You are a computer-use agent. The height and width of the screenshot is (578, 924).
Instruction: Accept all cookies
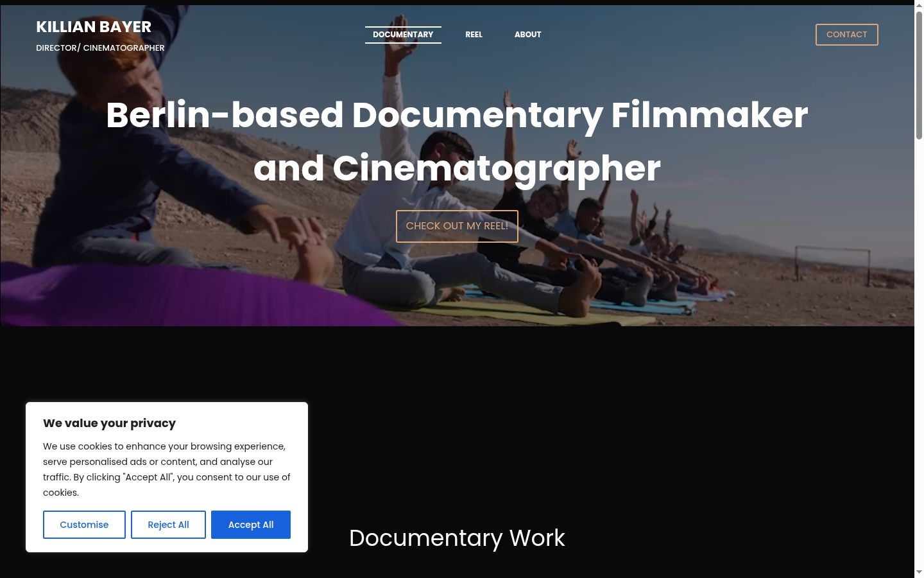pos(251,525)
